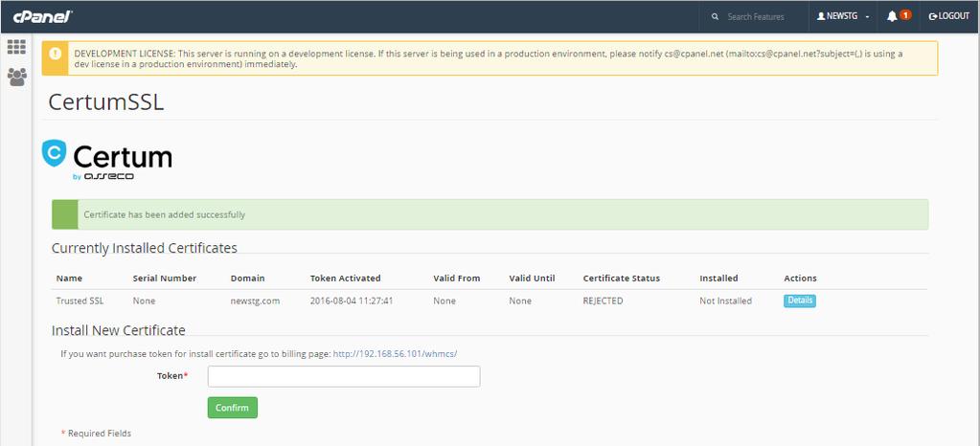
Task: Click the search magnifier icon
Action: (715, 17)
